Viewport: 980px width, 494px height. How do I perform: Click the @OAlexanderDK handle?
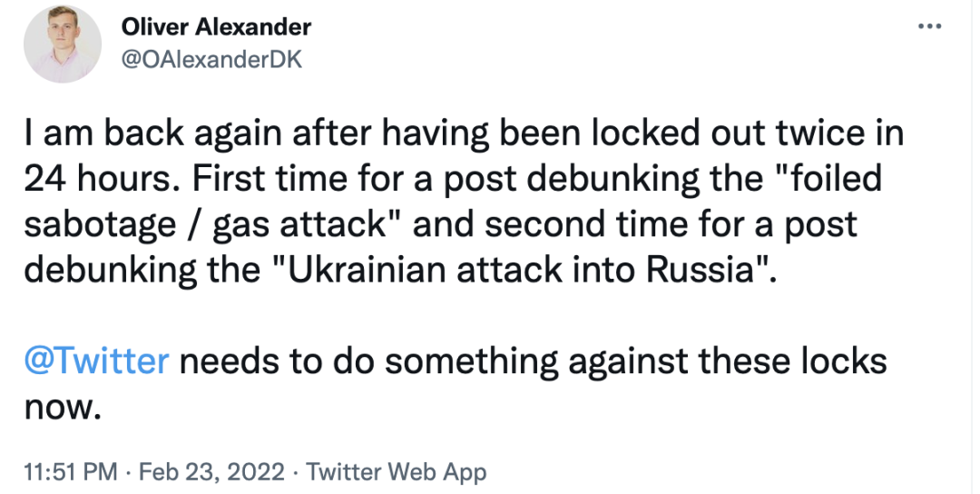[211, 60]
